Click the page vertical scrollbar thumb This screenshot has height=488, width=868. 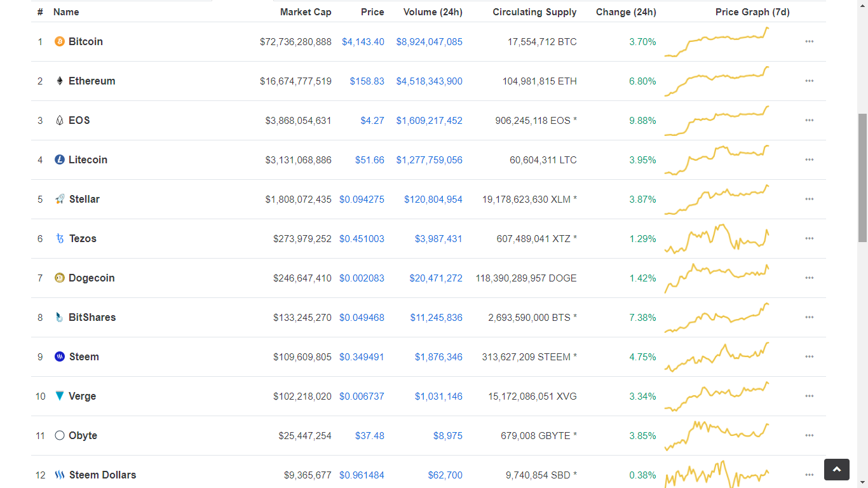pyautogui.click(x=862, y=178)
